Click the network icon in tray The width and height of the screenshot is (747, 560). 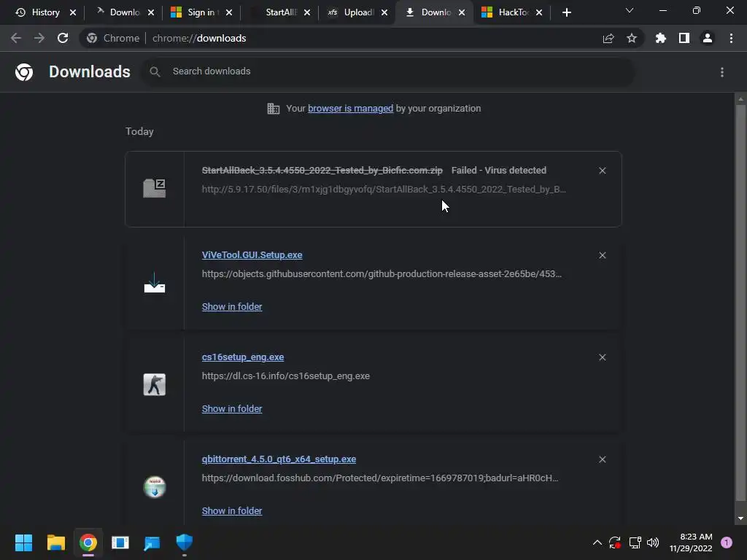[635, 542]
